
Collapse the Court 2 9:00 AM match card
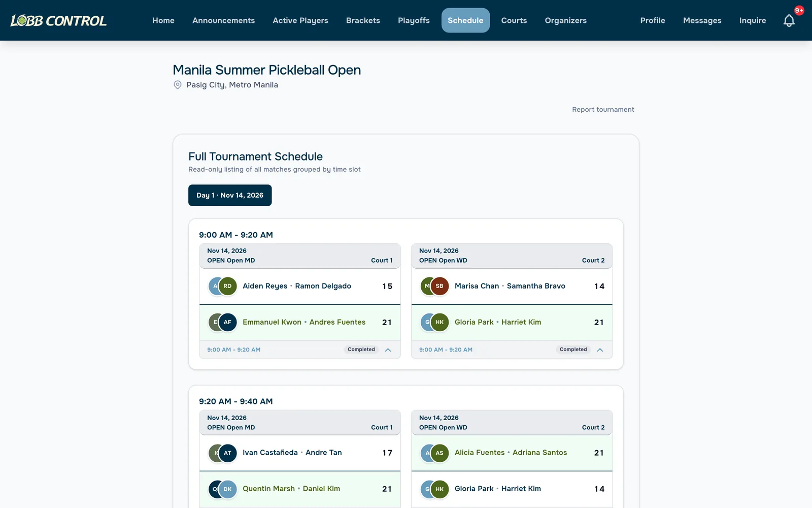[x=600, y=350]
